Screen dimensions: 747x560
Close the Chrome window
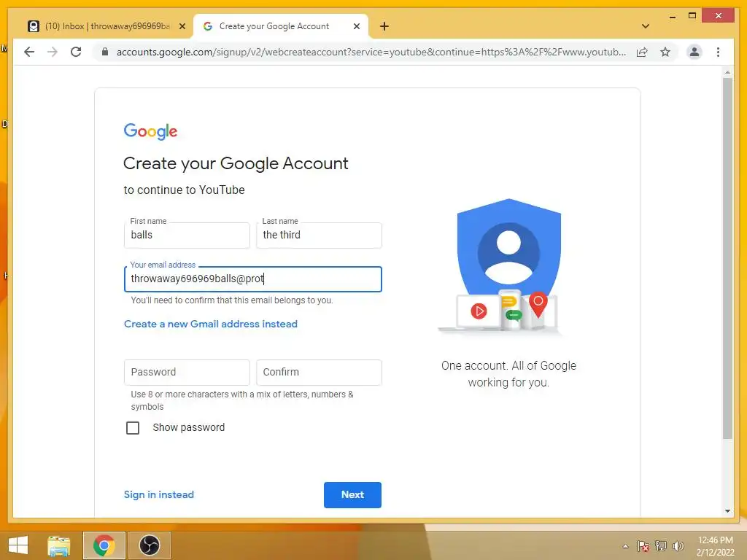(719, 16)
